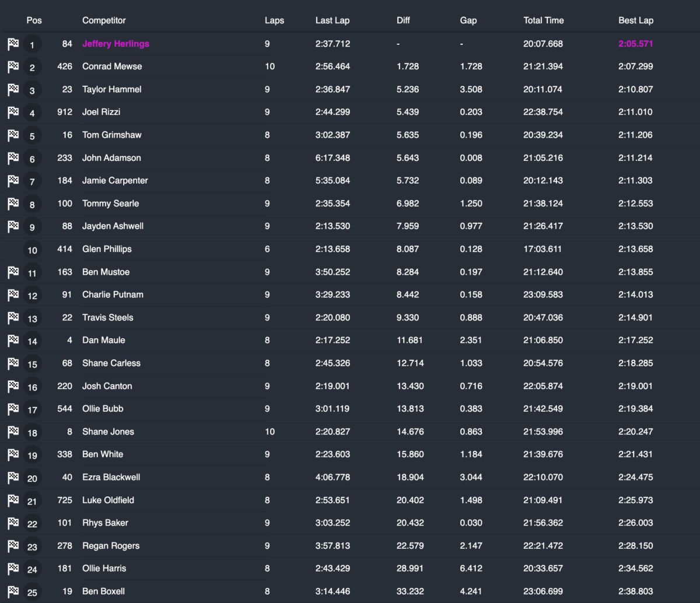This screenshot has height=603, width=700.
Task: Open Jeffery Herlings competitor name
Action: pyautogui.click(x=116, y=44)
